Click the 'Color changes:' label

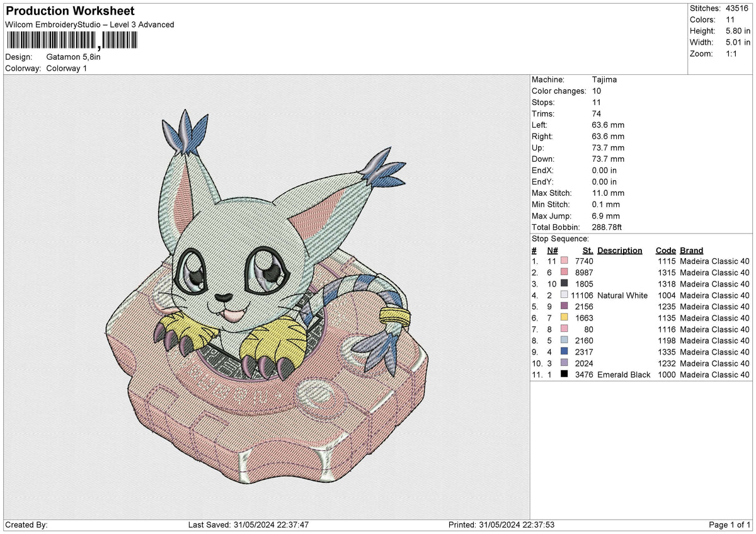[x=559, y=91]
